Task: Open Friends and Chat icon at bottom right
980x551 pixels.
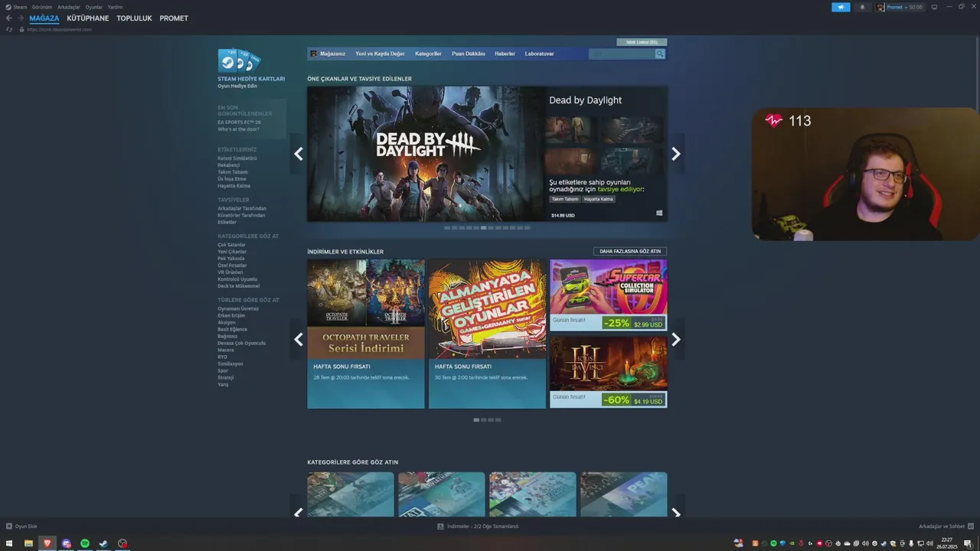Action: point(970,527)
